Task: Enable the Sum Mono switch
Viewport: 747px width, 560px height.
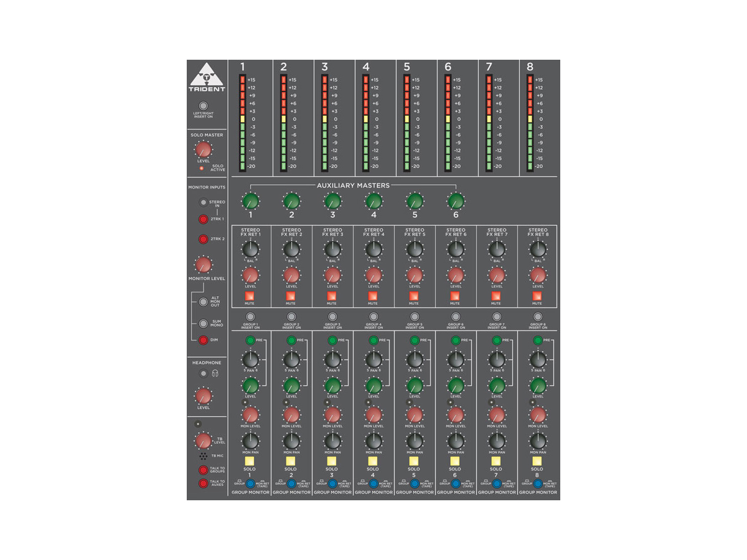Action: 203,324
